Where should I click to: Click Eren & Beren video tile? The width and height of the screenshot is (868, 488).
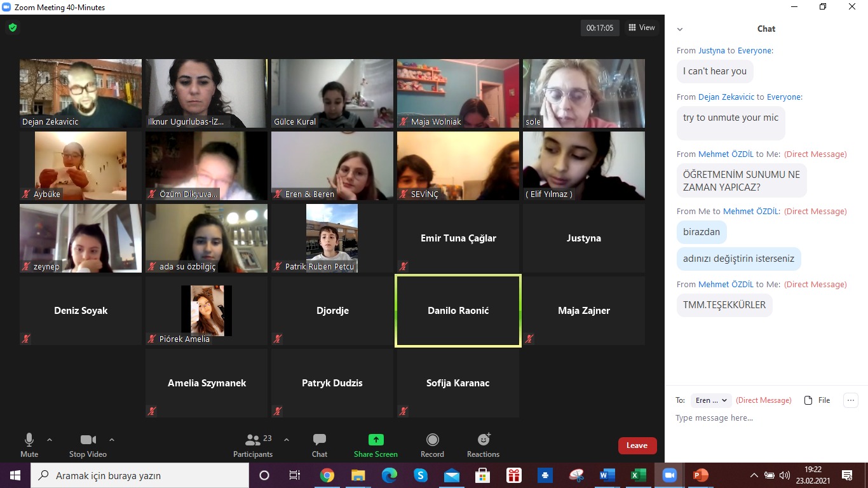tap(332, 166)
